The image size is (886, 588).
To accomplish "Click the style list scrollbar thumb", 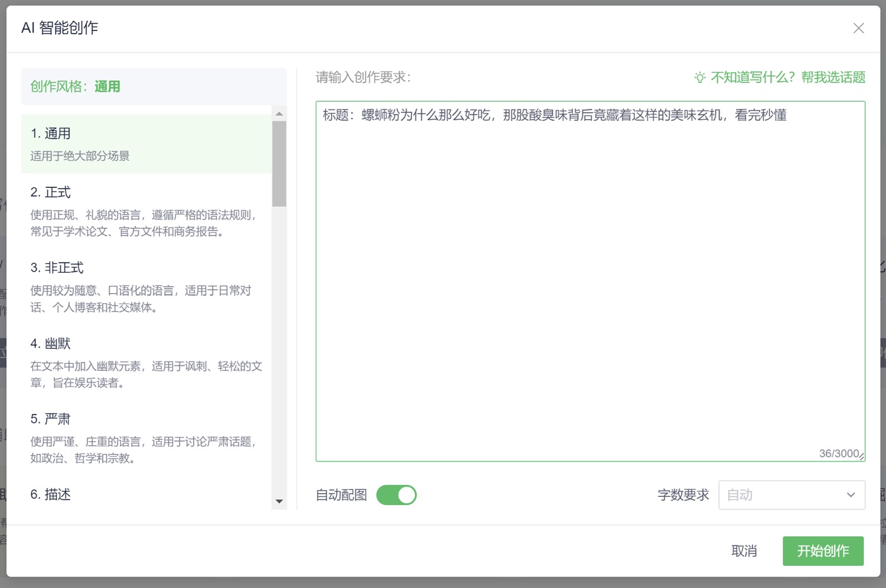I will [x=279, y=163].
